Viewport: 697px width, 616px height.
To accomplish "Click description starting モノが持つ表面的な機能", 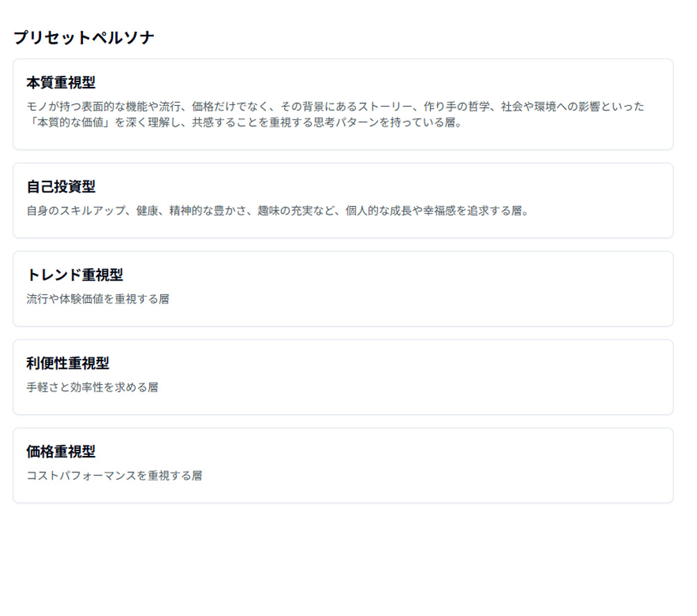I will point(335,114).
